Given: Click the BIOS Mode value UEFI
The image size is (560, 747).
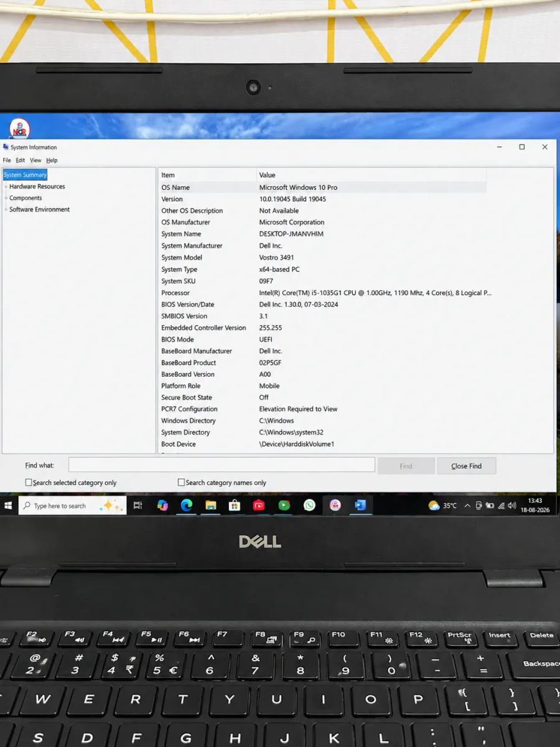Looking at the screenshot, I should pyautogui.click(x=266, y=339).
